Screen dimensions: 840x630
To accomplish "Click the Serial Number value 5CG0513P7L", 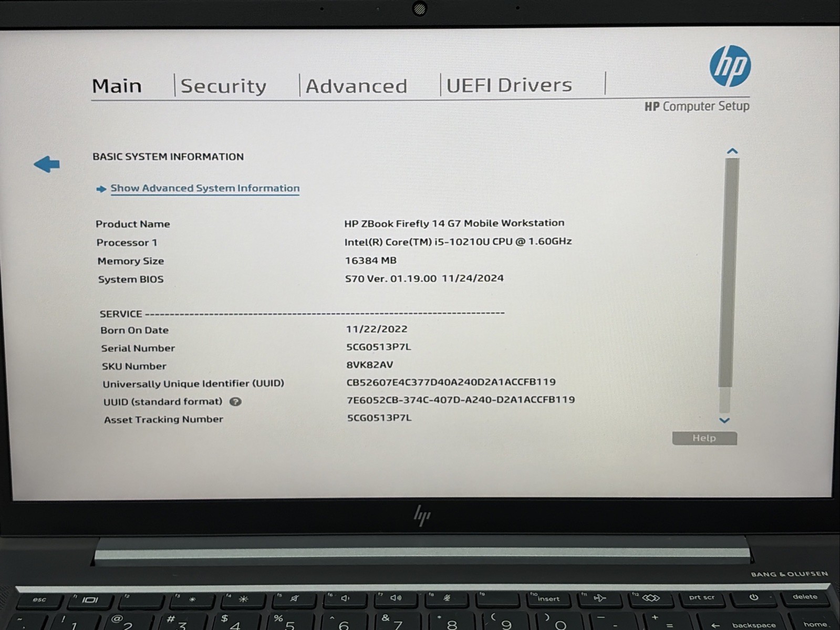I will 379,347.
